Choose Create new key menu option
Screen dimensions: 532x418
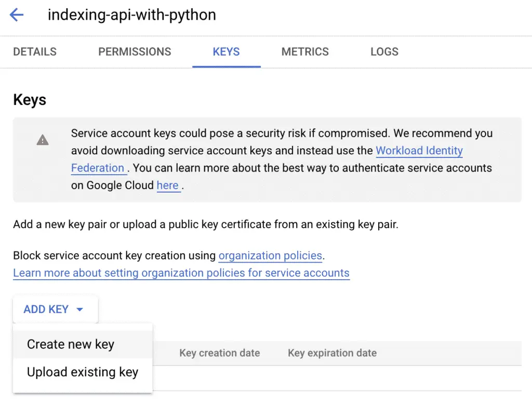(x=83, y=344)
